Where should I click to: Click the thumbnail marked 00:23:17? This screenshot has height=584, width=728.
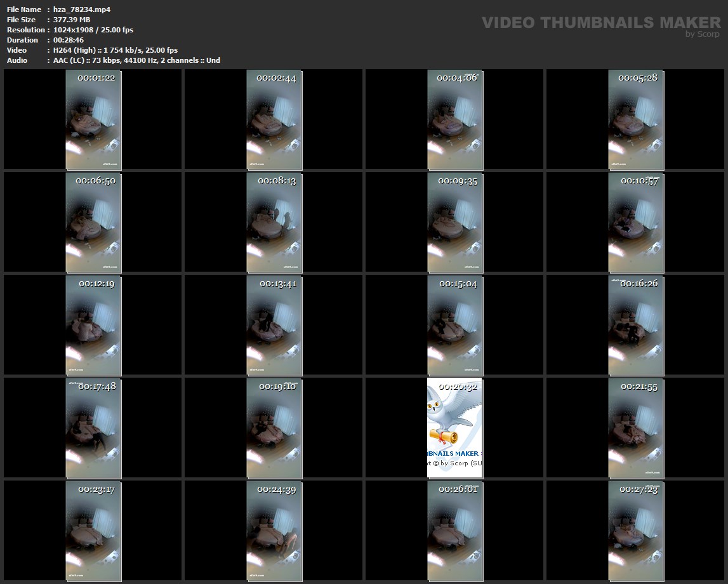(x=93, y=531)
